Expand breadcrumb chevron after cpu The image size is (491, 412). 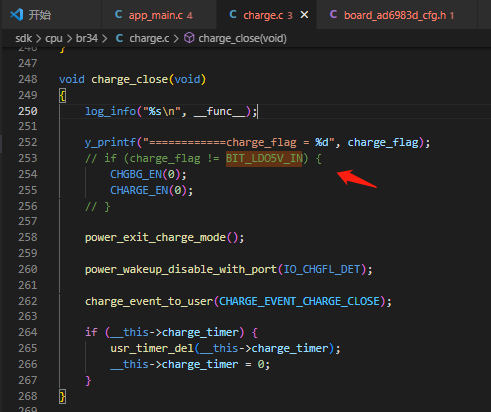[69, 39]
